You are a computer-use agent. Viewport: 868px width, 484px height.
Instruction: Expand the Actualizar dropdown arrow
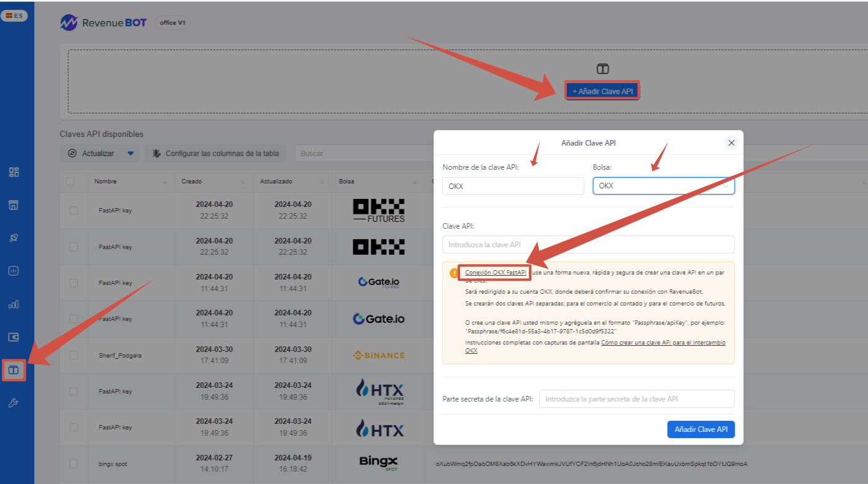click(131, 153)
